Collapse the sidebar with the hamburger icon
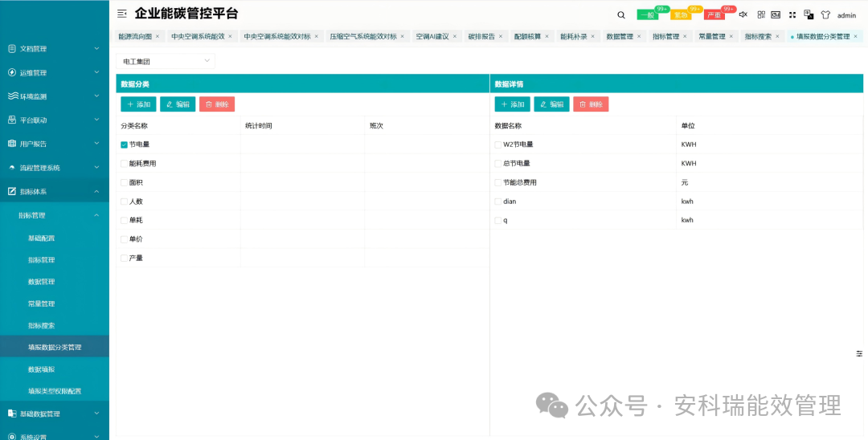The width and height of the screenshot is (868, 440). pos(122,14)
